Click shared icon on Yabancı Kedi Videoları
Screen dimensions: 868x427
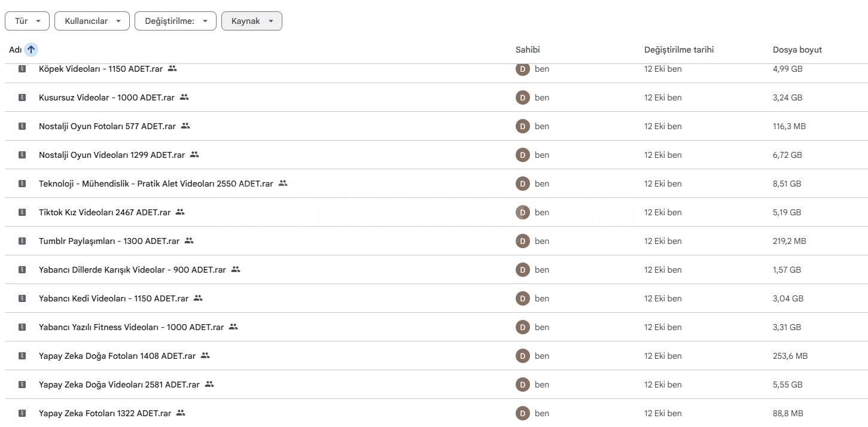tap(198, 298)
